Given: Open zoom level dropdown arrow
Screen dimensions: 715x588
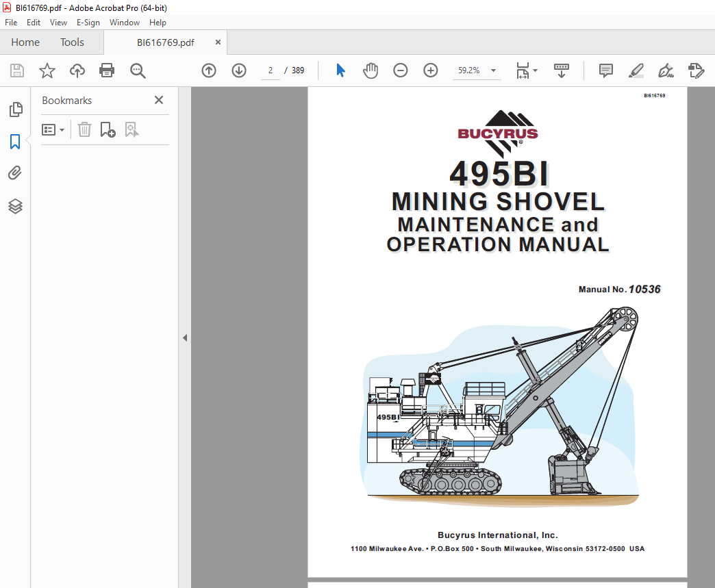Looking at the screenshot, I should pyautogui.click(x=493, y=71).
